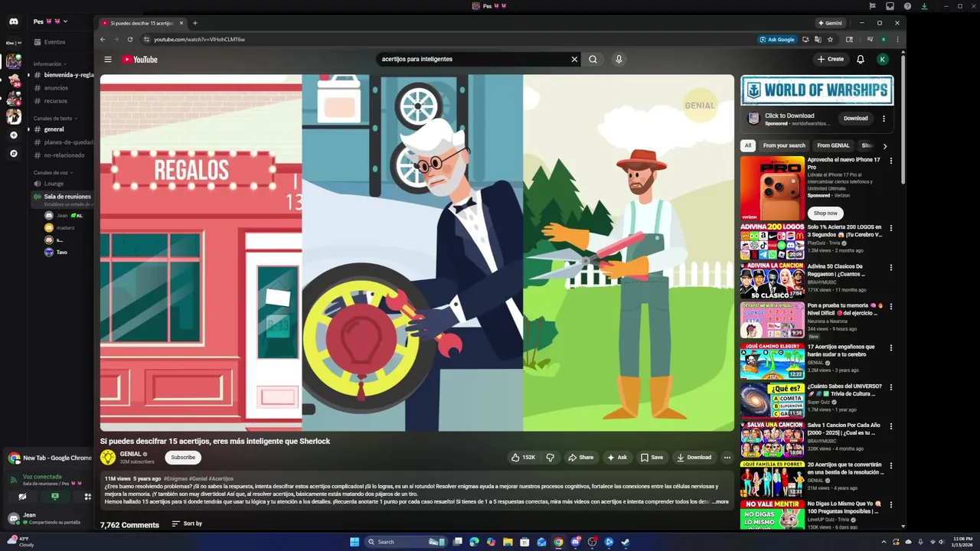Open options for ¿Cuánto Sabes del UNIVERSO? video
980x551 pixels.
point(890,386)
